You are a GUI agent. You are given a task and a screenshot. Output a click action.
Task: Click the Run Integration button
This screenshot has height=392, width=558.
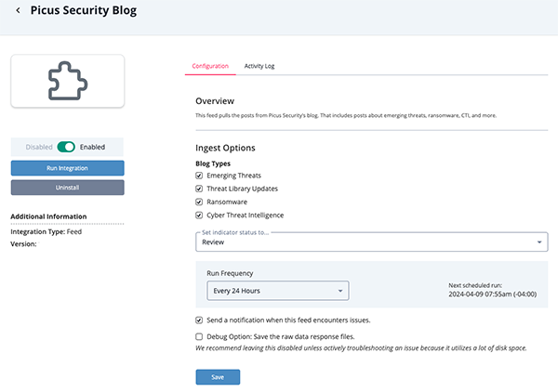(x=68, y=168)
